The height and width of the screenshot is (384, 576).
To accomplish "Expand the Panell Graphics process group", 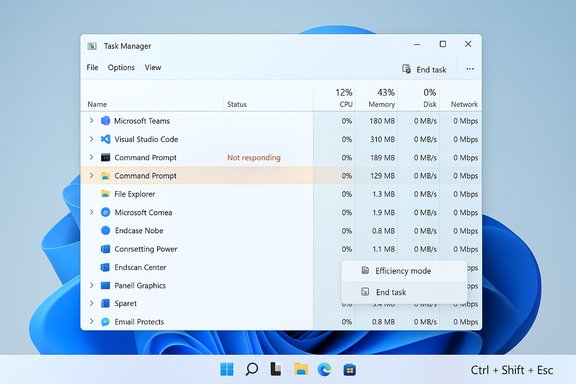I will tap(91, 285).
